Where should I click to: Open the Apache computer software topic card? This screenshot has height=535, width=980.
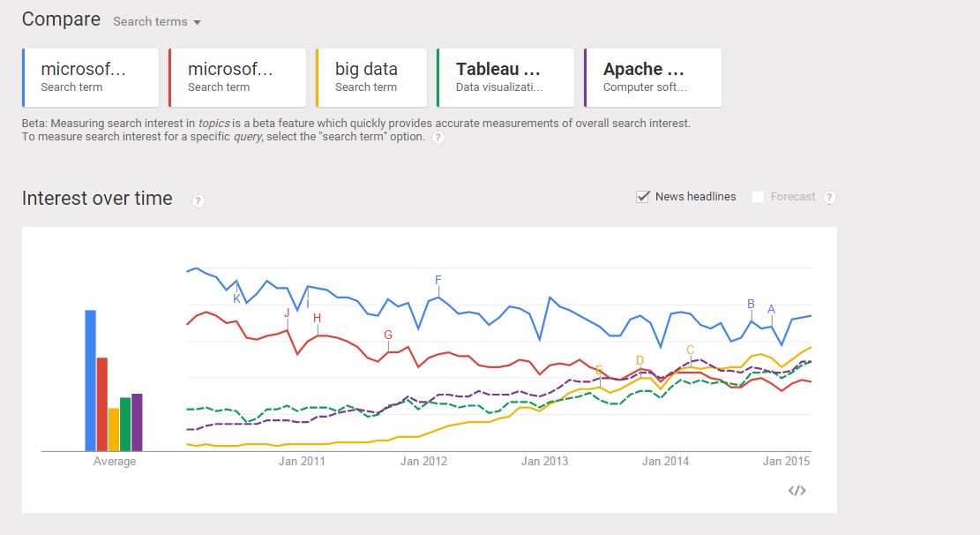pos(653,77)
